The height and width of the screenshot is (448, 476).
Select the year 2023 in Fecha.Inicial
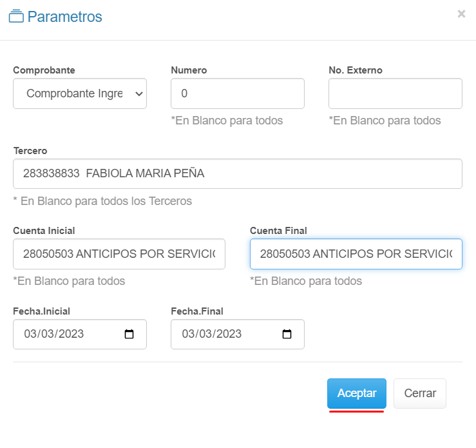[71, 334]
